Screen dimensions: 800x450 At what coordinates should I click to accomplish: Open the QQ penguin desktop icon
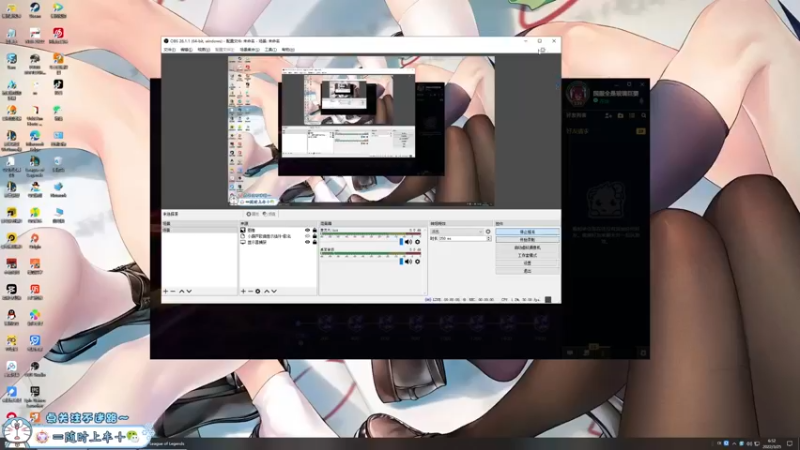click(x=11, y=318)
